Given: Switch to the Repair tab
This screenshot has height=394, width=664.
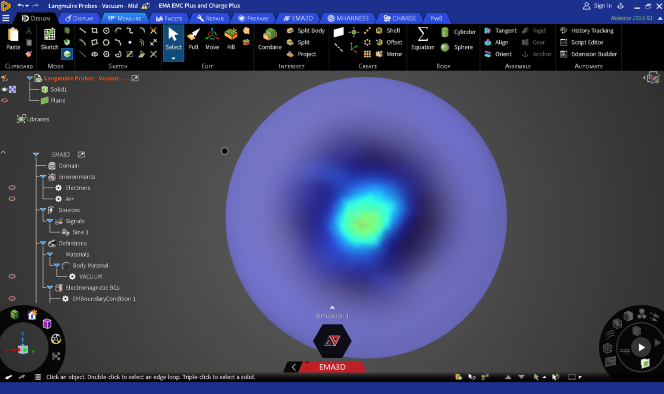Looking at the screenshot, I should [x=210, y=18].
